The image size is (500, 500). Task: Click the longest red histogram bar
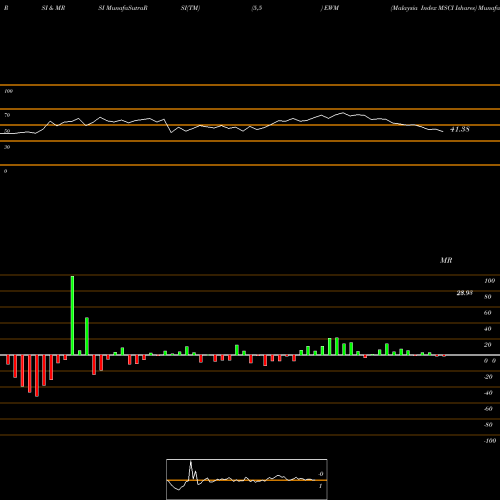(x=37, y=376)
